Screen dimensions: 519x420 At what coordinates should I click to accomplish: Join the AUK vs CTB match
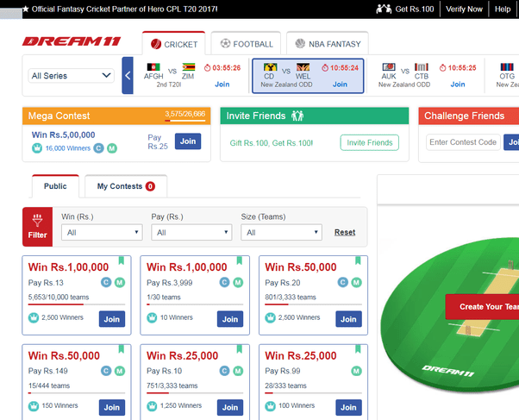tap(458, 85)
